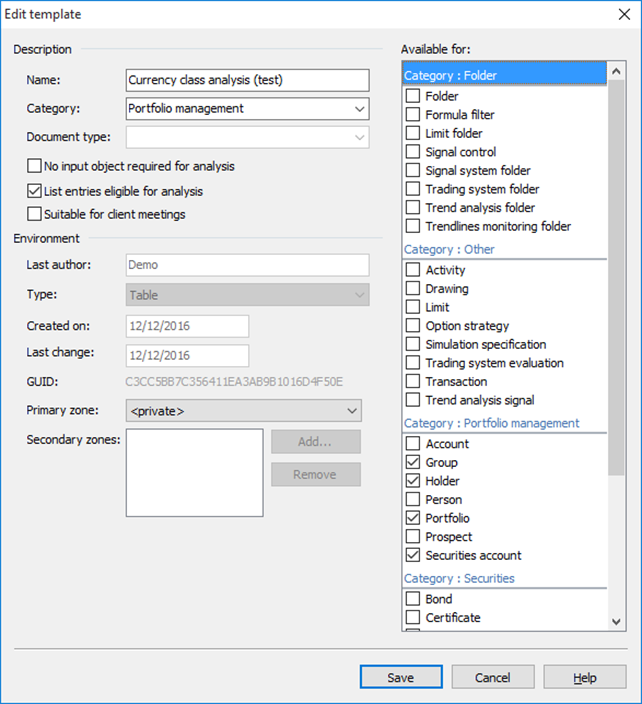Uncheck List entries eligible for analysis
Viewport: 642px width, 704px height.
pos(35,190)
